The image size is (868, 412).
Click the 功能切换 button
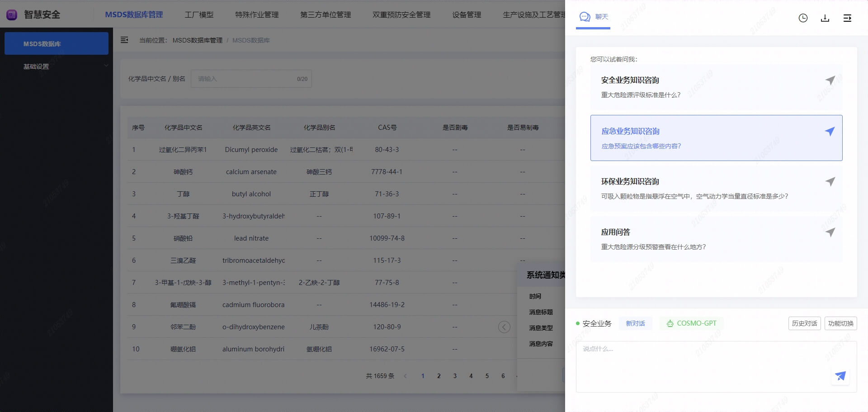coord(840,324)
